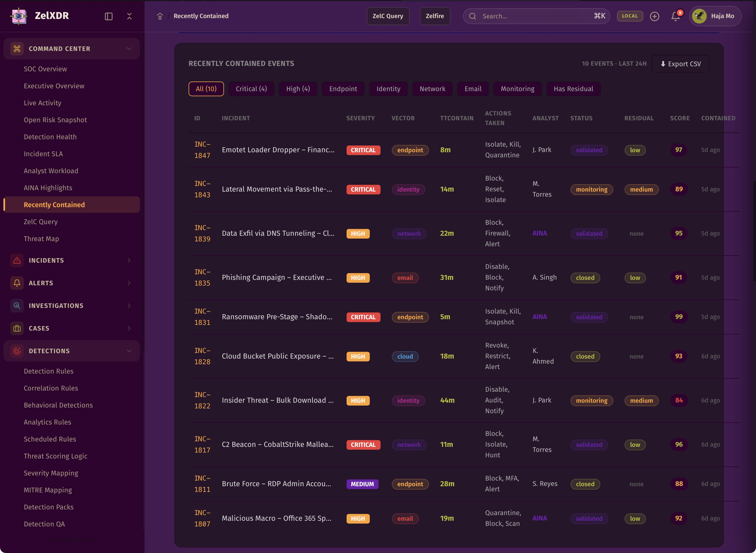Go to home via breadcrumb house icon

click(x=160, y=16)
